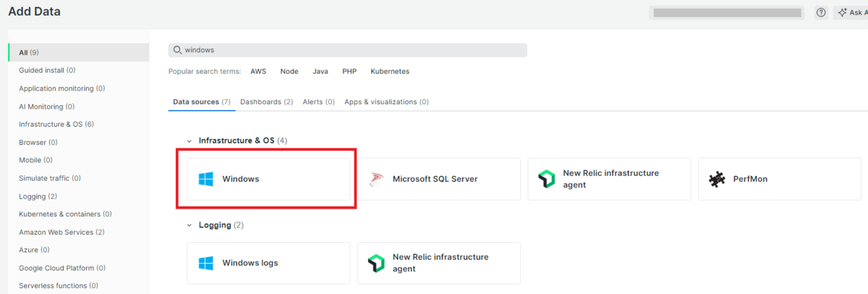Open New Relic infrastructure agent card under Logging
The image size is (868, 294).
coord(439,263)
